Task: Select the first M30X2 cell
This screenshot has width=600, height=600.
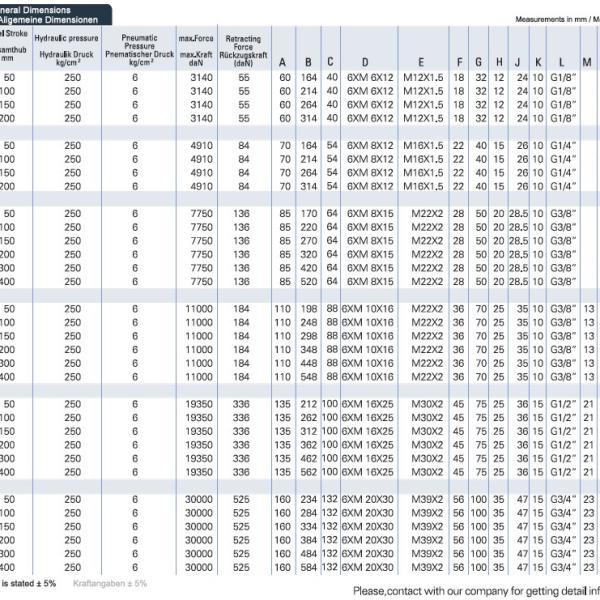Action: coord(427,404)
